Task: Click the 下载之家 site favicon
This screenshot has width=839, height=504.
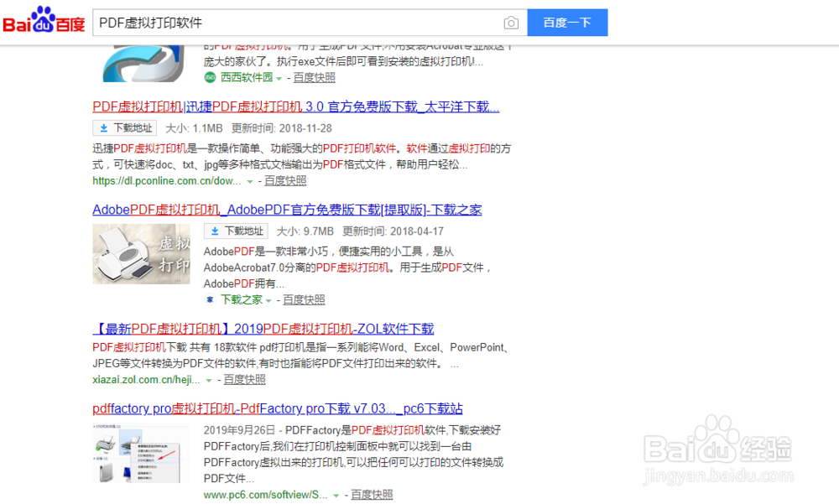Action: pos(210,299)
